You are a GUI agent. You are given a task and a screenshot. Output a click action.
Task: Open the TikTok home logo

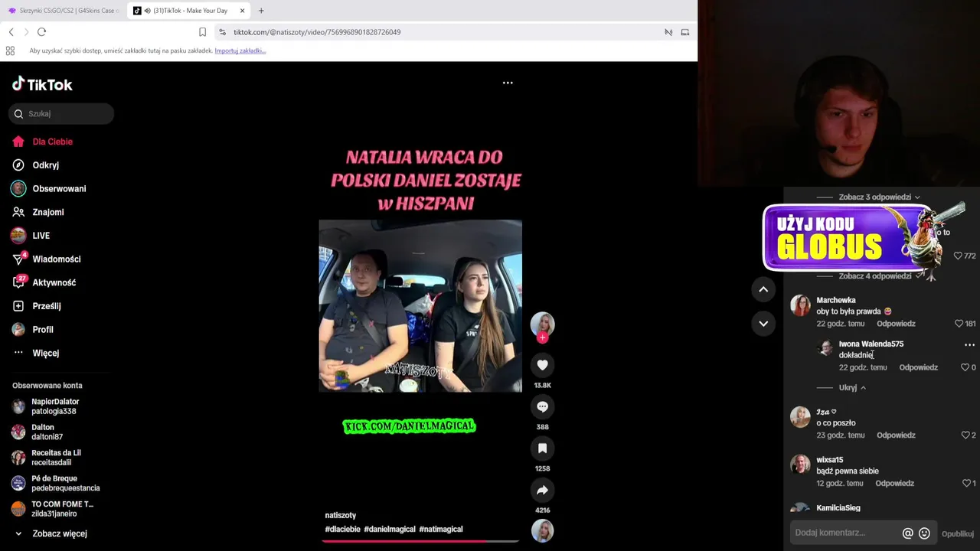pos(42,84)
